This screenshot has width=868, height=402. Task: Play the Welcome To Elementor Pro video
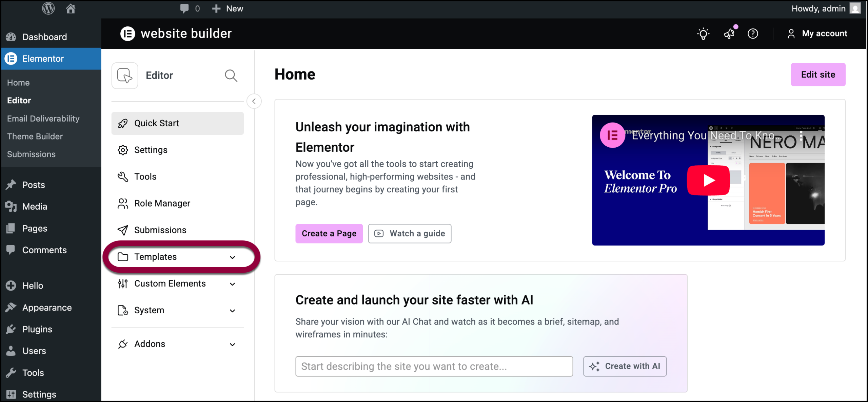[708, 180]
